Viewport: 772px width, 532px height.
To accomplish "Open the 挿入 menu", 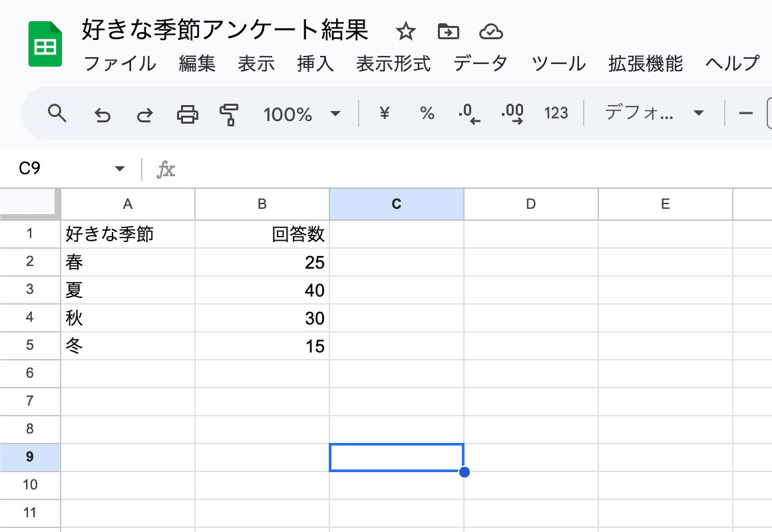I will (x=315, y=64).
